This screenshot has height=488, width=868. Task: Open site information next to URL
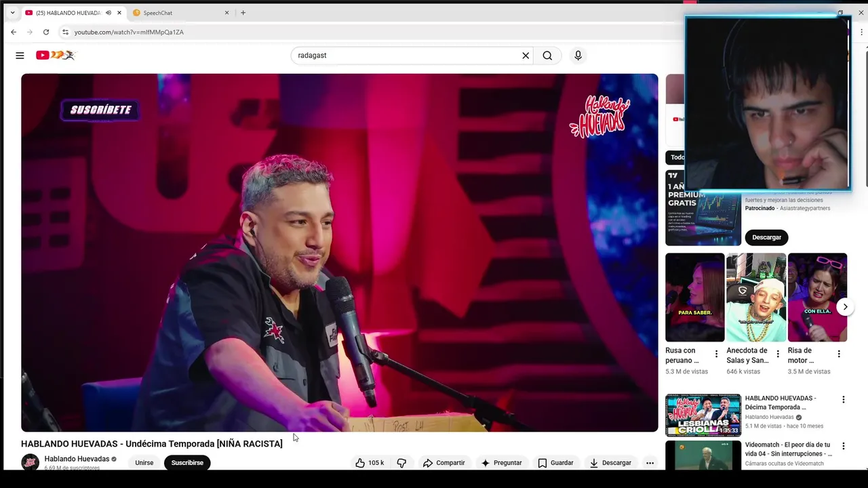(65, 32)
